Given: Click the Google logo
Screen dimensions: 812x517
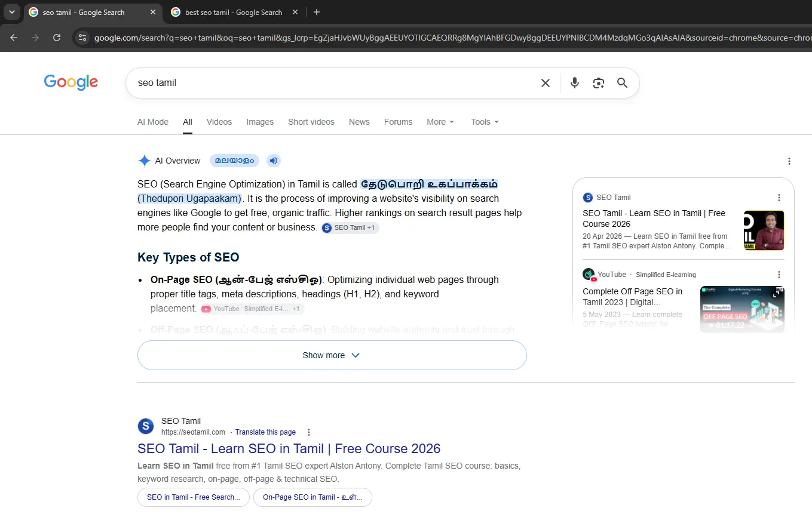Looking at the screenshot, I should pos(71,82).
